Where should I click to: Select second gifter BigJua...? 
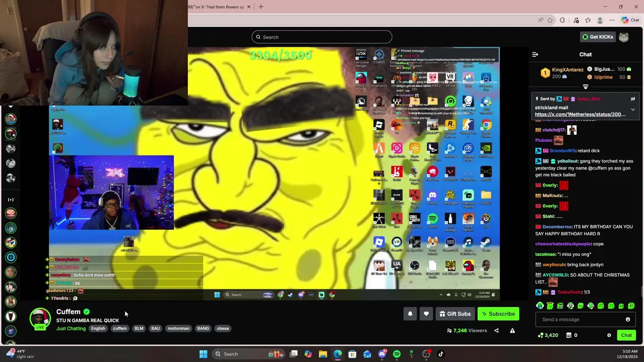tap(604, 69)
